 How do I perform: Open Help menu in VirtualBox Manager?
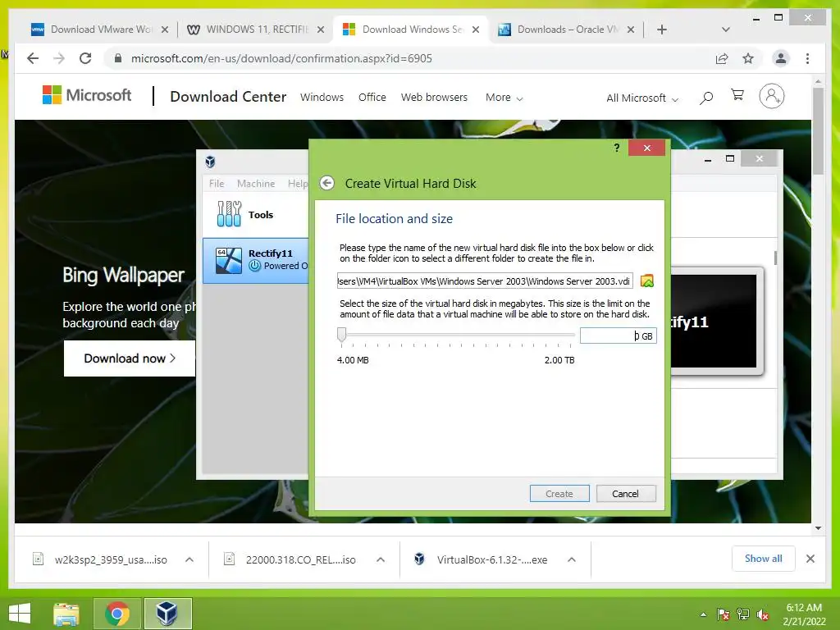tap(297, 183)
